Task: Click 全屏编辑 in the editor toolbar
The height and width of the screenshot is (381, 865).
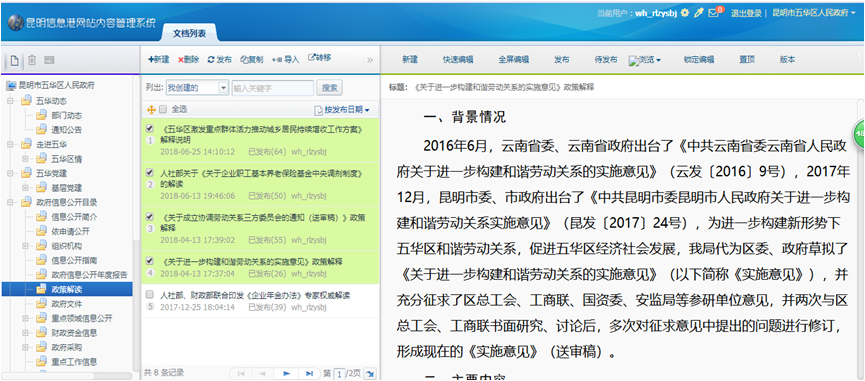Action: (x=514, y=60)
